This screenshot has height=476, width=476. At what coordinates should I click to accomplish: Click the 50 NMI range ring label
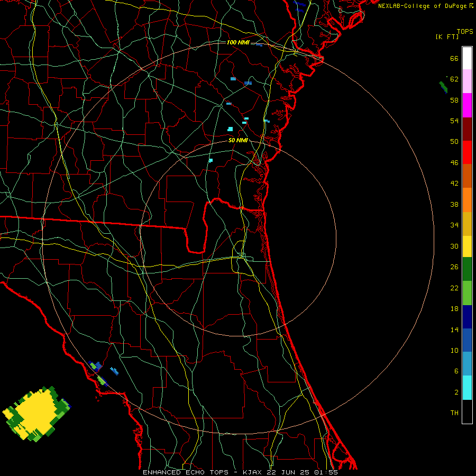pyautogui.click(x=238, y=140)
